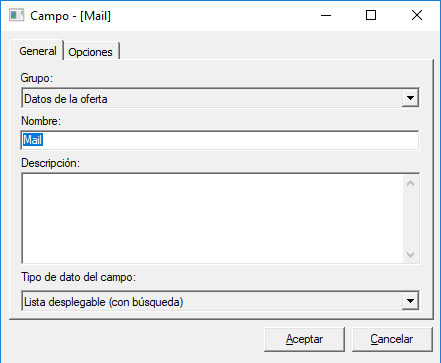Click the Descripción vertical scrollbar track
This screenshot has width=441, height=363.
411,219
